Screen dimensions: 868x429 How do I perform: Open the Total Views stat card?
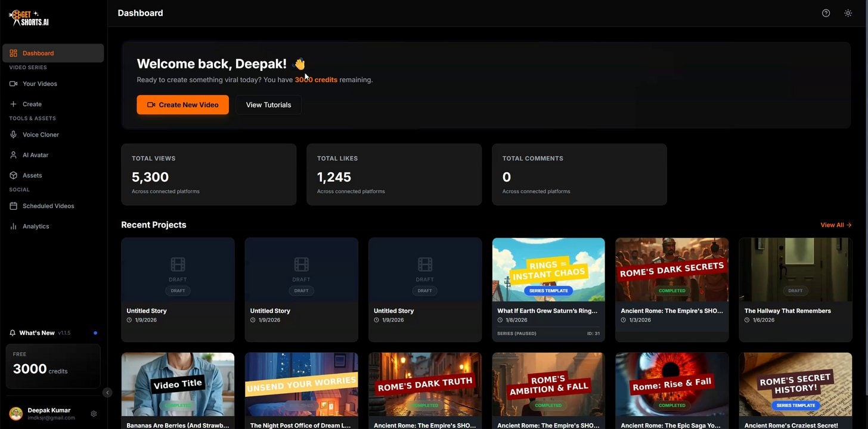click(x=209, y=175)
